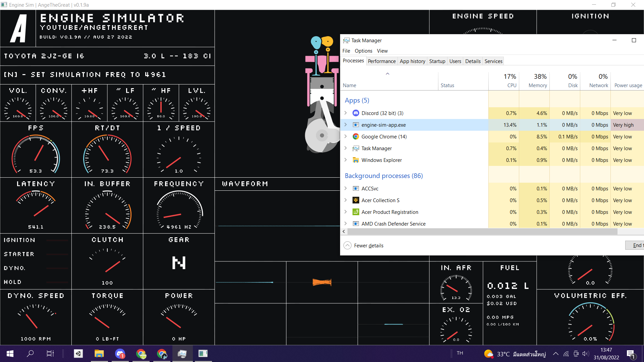Expand the Discord process group
Screen dimensions: 644x362
tap(345, 113)
